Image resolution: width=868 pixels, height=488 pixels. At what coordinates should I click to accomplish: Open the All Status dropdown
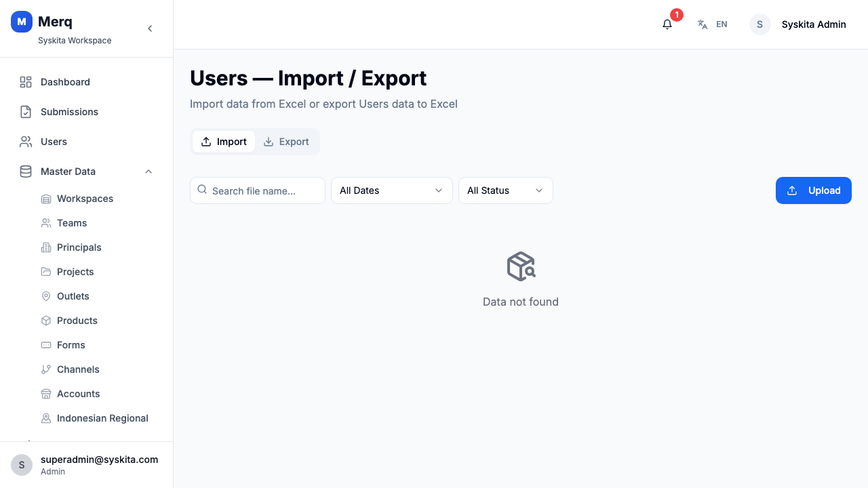click(x=506, y=190)
